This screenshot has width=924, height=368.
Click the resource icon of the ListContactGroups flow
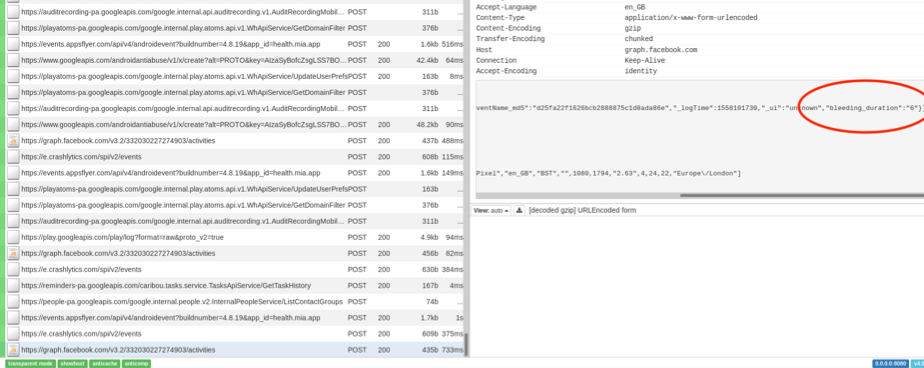point(13,301)
